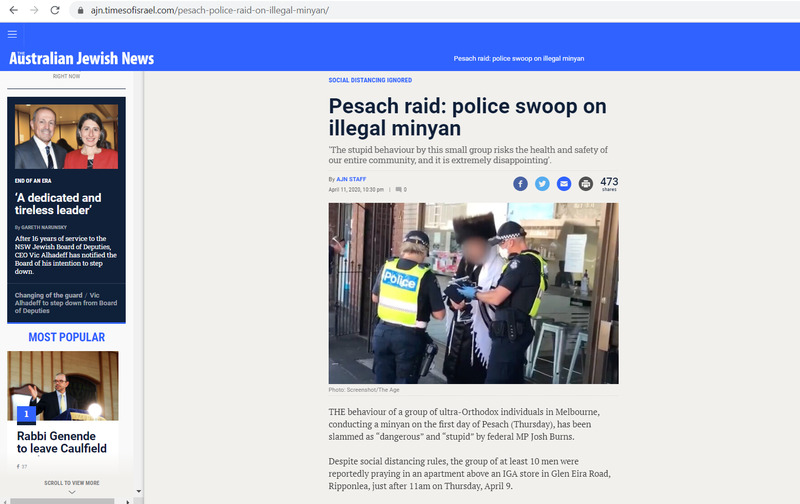800x504 pixels.
Task: Click the browser forward arrow
Action: click(x=34, y=10)
